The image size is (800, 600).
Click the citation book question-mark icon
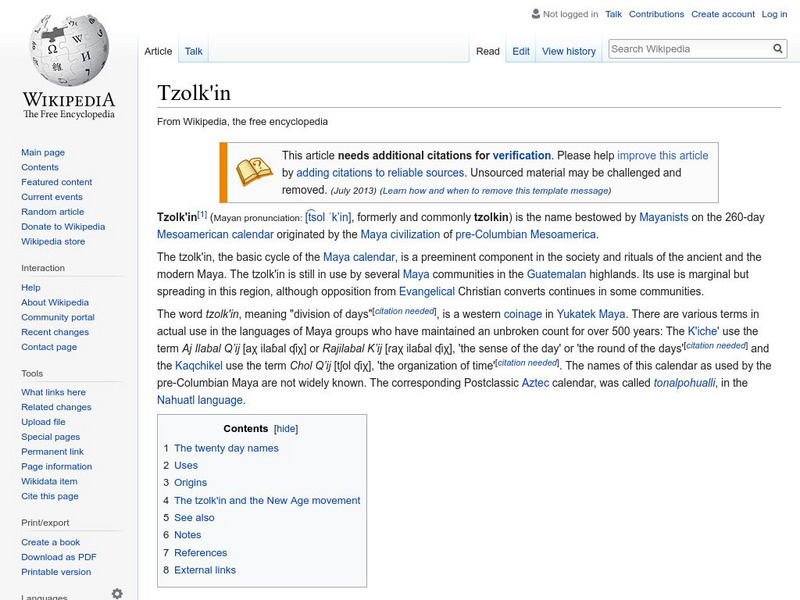pos(254,171)
